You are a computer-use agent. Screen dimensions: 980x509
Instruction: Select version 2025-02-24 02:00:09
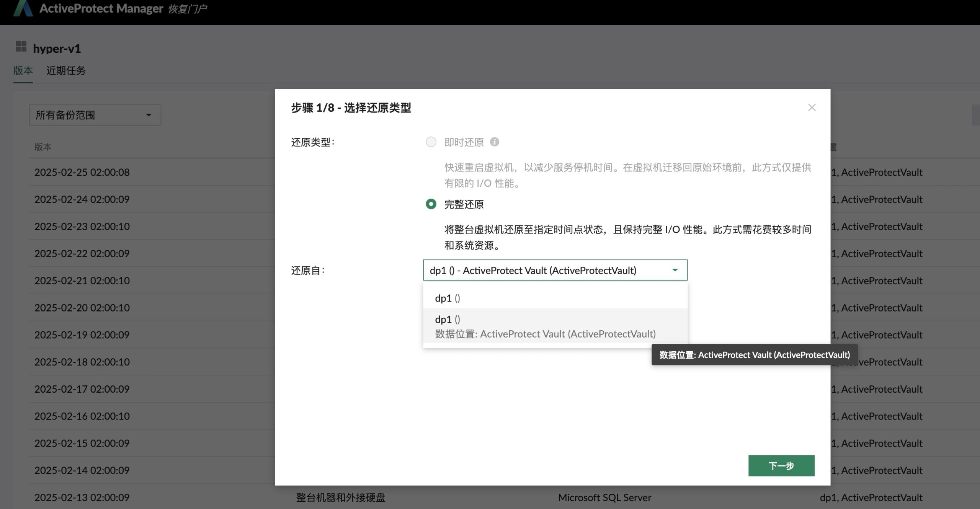coord(82,199)
